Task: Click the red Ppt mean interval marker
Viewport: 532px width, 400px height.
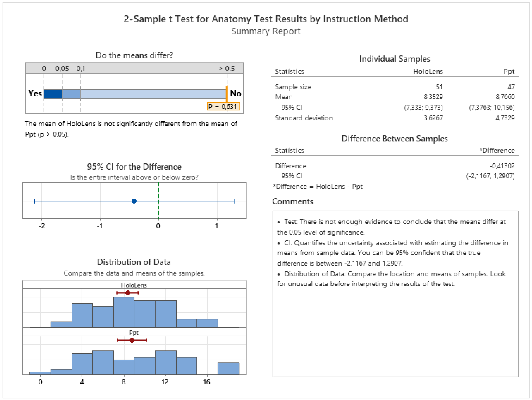Action: tap(132, 340)
